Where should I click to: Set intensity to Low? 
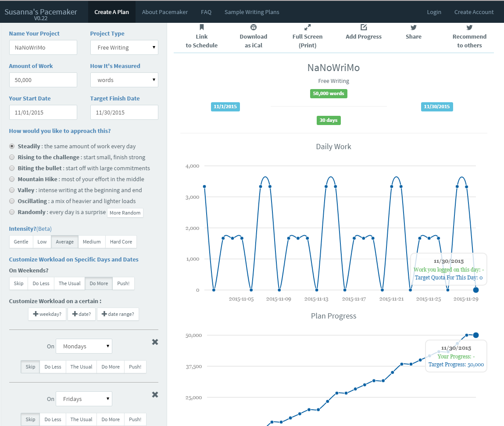(42, 242)
